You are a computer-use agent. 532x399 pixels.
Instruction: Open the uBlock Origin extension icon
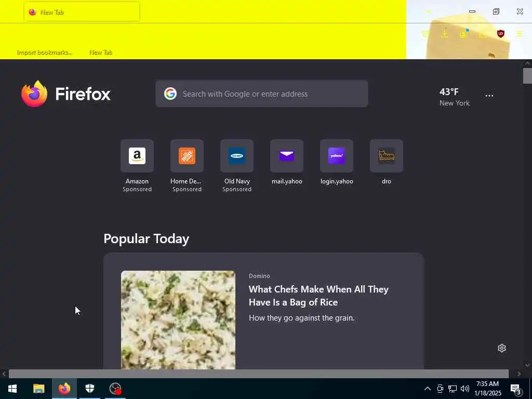(x=500, y=34)
